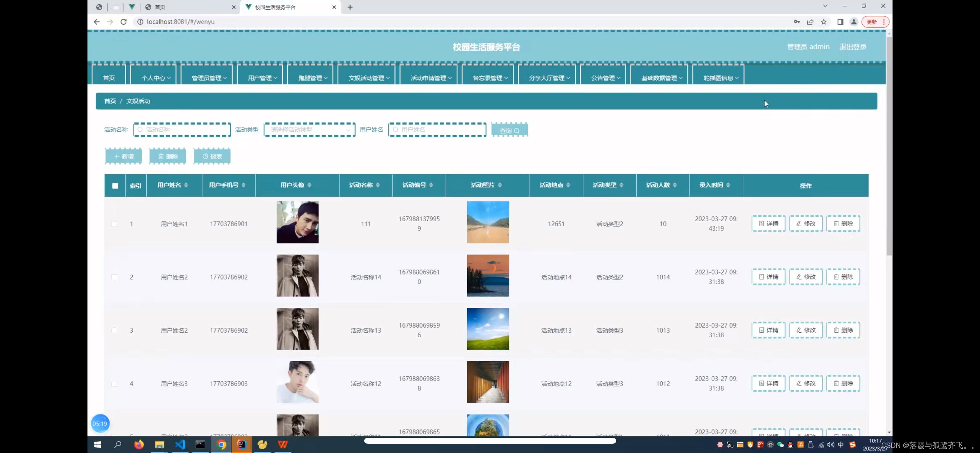Viewport: 980px width, 453px height.
Task: Sort by 活动类型 column arrows
Action: pyautogui.click(x=622, y=185)
